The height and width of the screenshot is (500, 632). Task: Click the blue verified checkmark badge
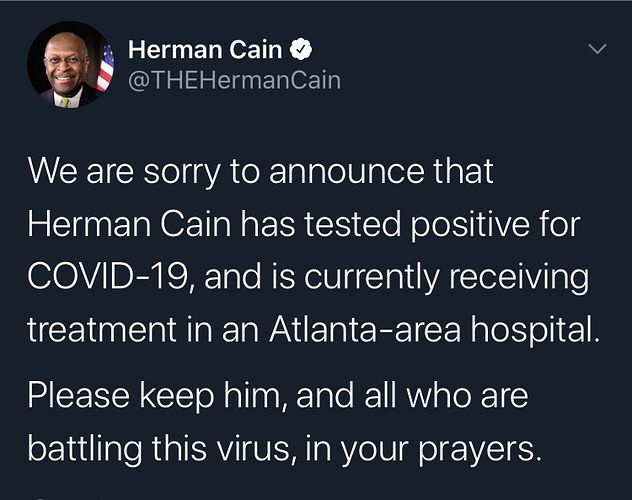299,49
